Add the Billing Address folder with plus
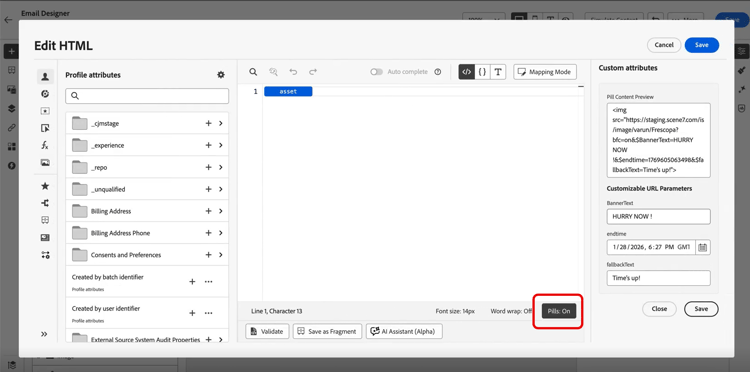The height and width of the screenshot is (372, 750). pos(209,211)
